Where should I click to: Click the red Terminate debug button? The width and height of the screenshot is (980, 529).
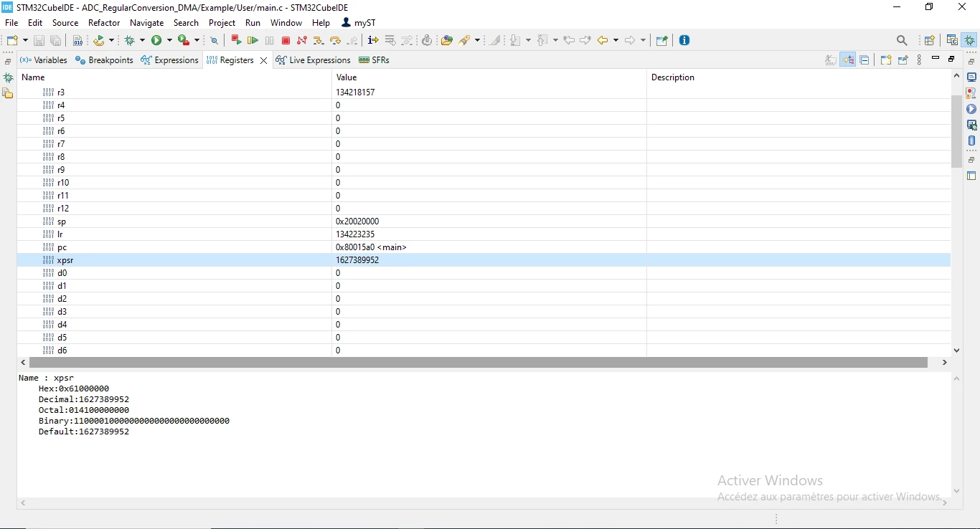286,41
